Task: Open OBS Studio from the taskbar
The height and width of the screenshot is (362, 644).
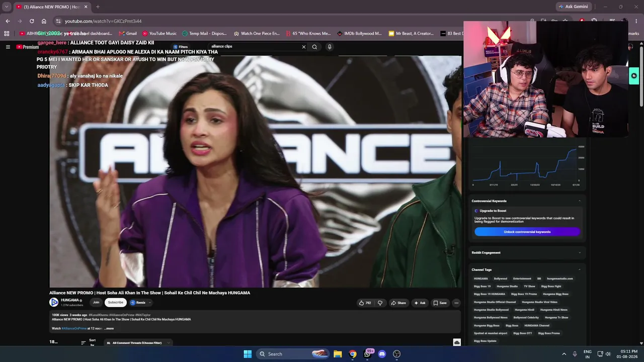Action: pyautogui.click(x=396, y=354)
